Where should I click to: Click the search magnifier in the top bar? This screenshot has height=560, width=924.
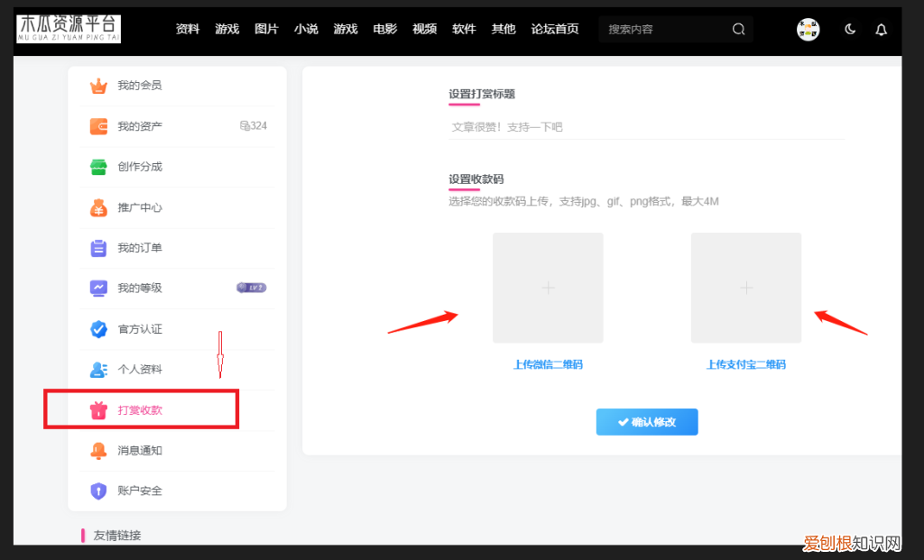pyautogui.click(x=738, y=29)
